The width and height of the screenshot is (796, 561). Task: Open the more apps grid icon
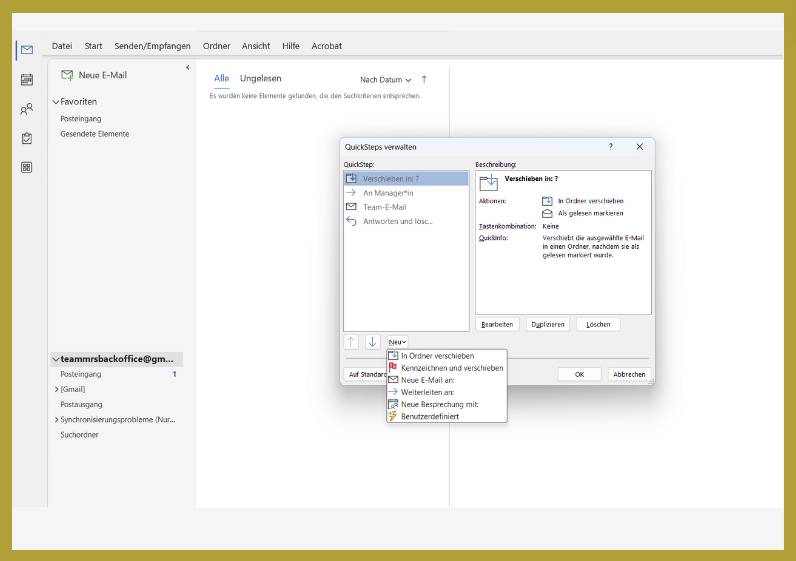pos(27,168)
